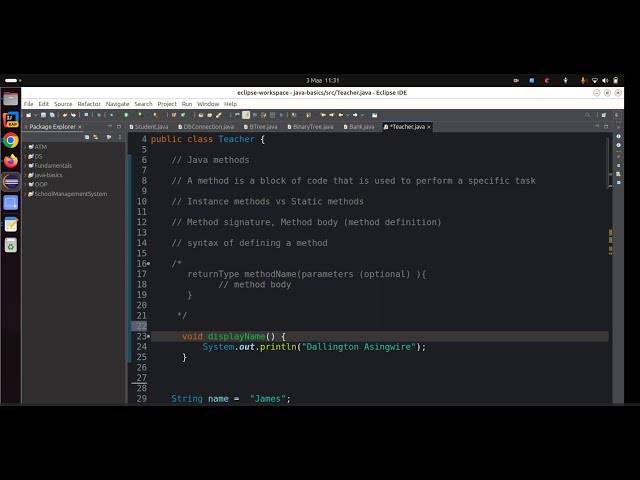Close the Package Explorer tab

[80, 127]
